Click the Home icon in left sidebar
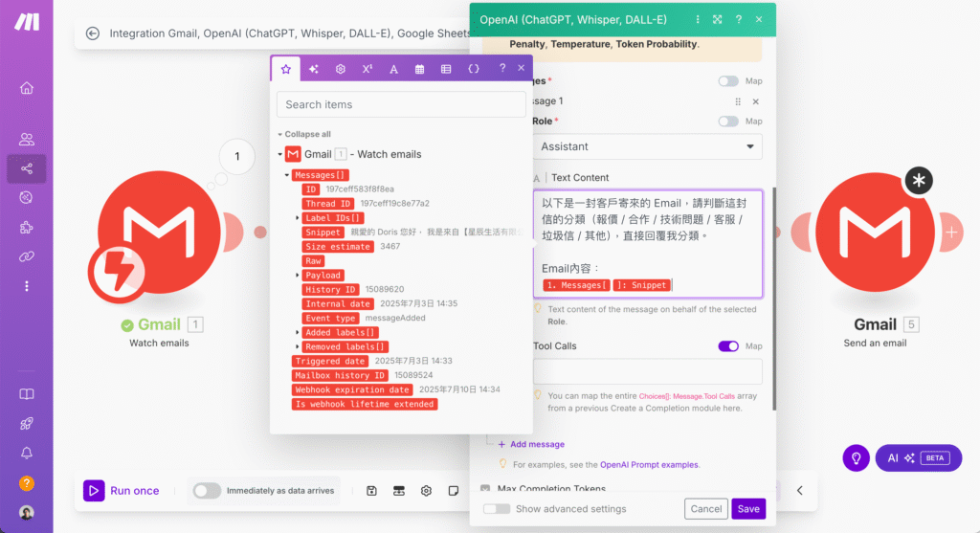Viewport: 980px width, 533px height. pyautogui.click(x=26, y=88)
